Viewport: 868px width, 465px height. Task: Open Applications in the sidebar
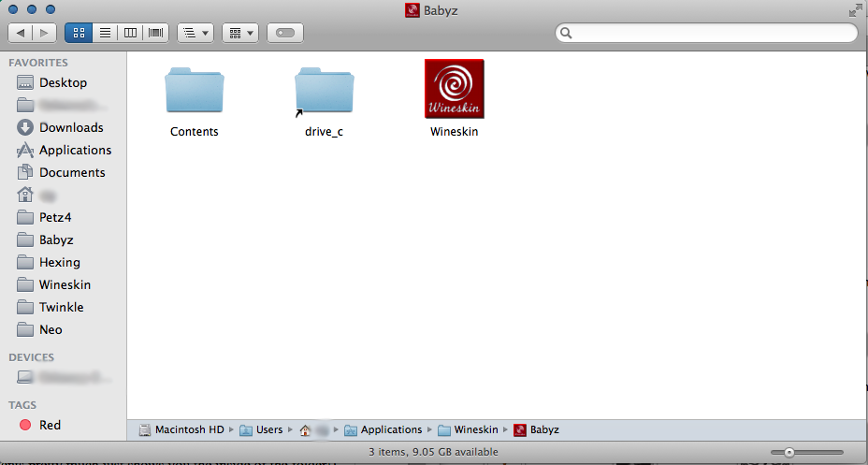click(75, 150)
